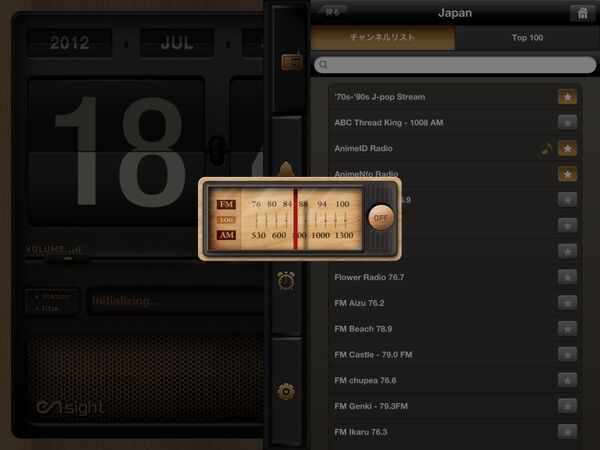Open the home screen via house icon
This screenshot has height=450, width=600.
[x=582, y=13]
